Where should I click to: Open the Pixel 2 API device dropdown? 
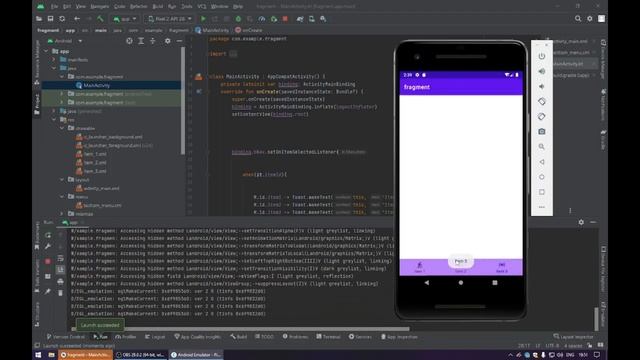[x=169, y=19]
